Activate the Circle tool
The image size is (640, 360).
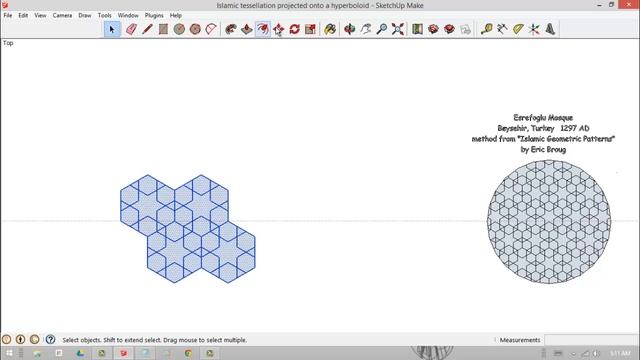179,29
